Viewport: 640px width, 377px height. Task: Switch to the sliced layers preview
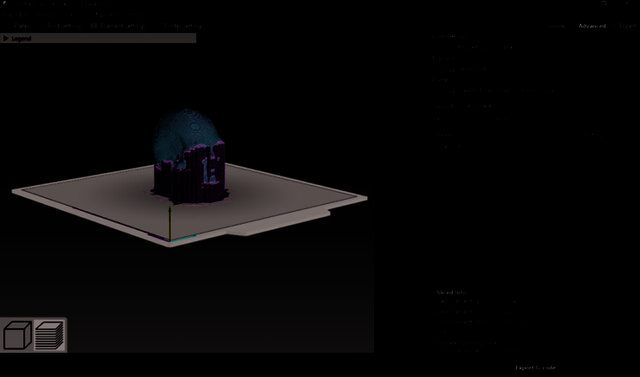(49, 335)
